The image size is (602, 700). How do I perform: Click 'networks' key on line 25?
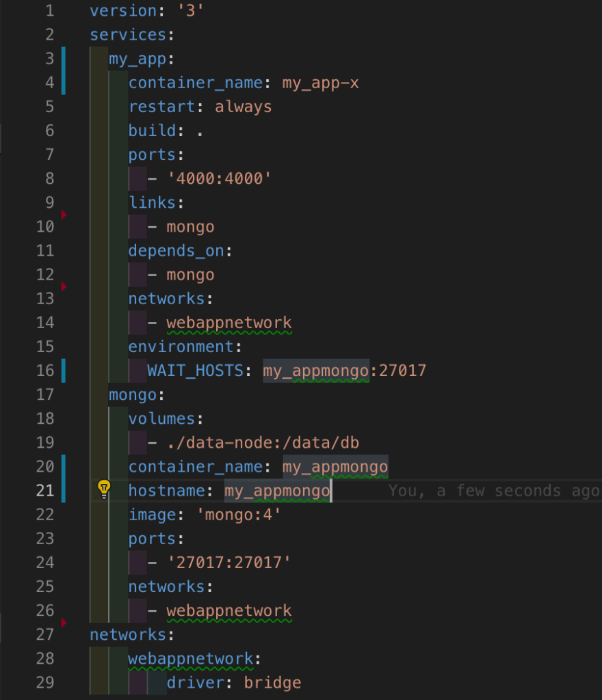167,587
